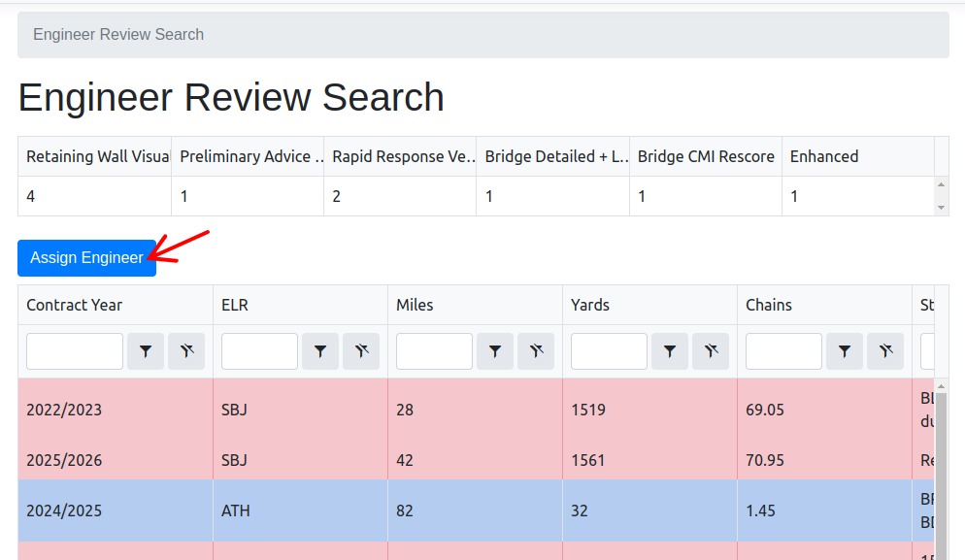Clear filter on ELR column
Image resolution: width=965 pixels, height=560 pixels.
[x=361, y=351]
